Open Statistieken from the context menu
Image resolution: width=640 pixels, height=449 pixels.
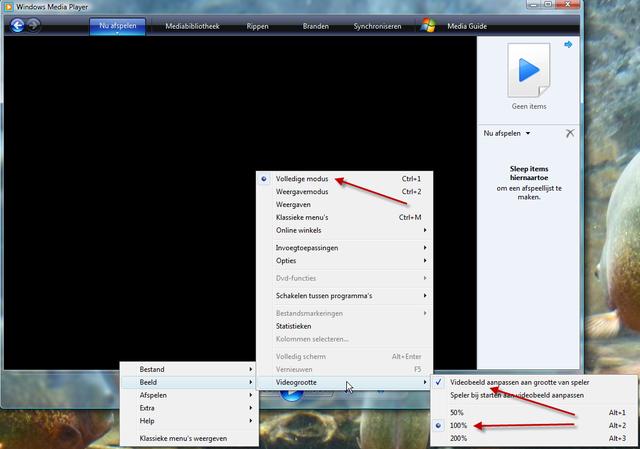[x=294, y=325]
